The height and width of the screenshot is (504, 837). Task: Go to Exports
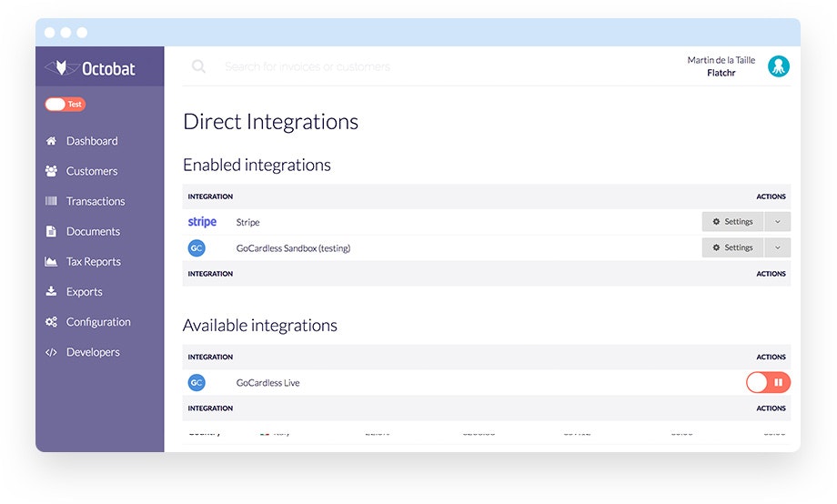[x=85, y=292]
